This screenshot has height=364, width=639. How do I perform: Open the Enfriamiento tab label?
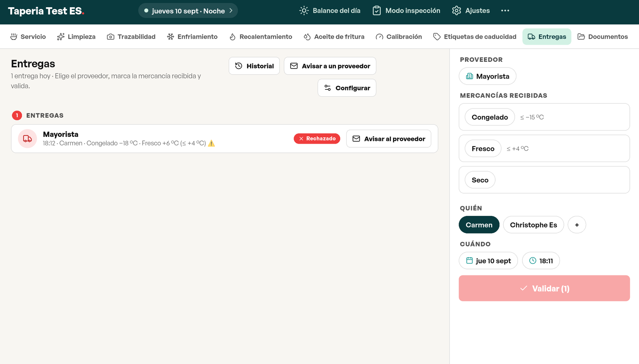197,37
